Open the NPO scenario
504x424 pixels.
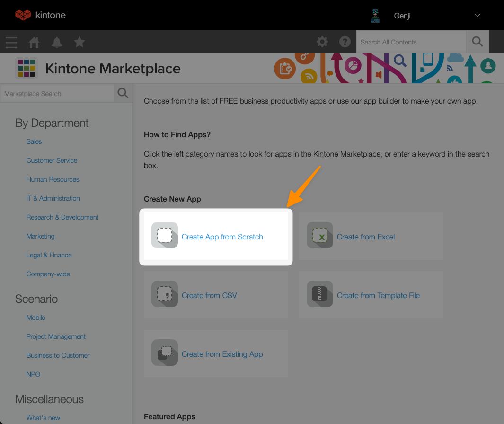(33, 374)
